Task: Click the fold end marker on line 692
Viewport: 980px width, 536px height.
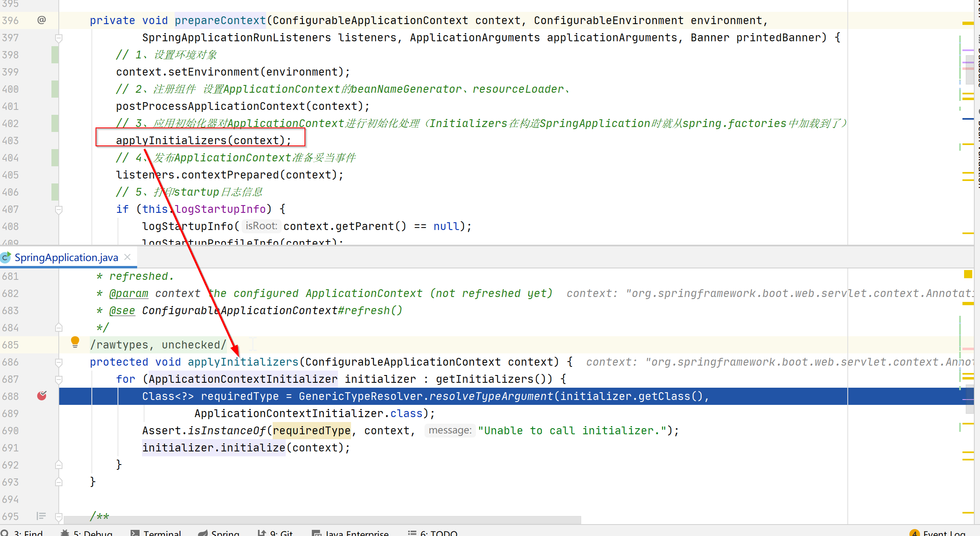Action: (x=59, y=465)
